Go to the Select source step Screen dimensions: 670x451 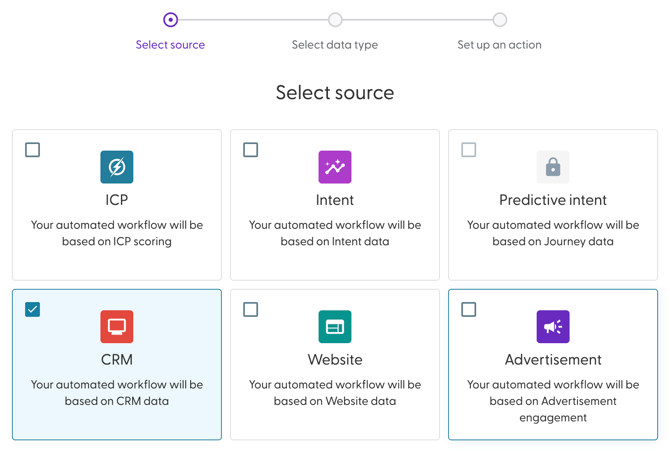(170, 45)
